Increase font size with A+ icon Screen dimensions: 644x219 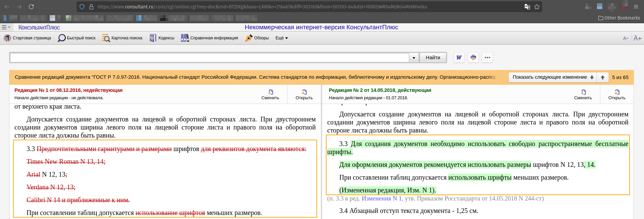[637, 38]
